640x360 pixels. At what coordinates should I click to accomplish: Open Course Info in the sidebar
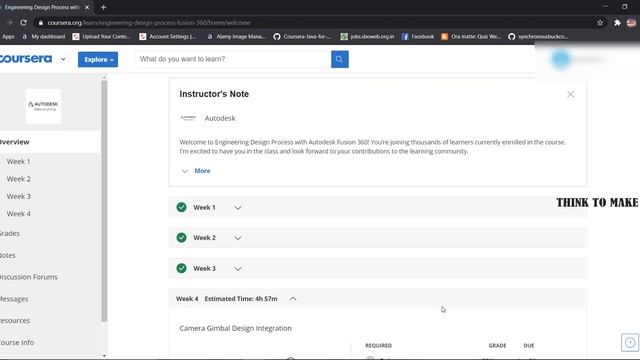pyautogui.click(x=17, y=342)
